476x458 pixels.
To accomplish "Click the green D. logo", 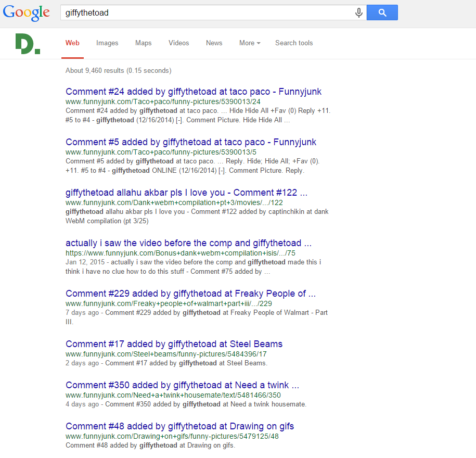I will click(x=28, y=44).
